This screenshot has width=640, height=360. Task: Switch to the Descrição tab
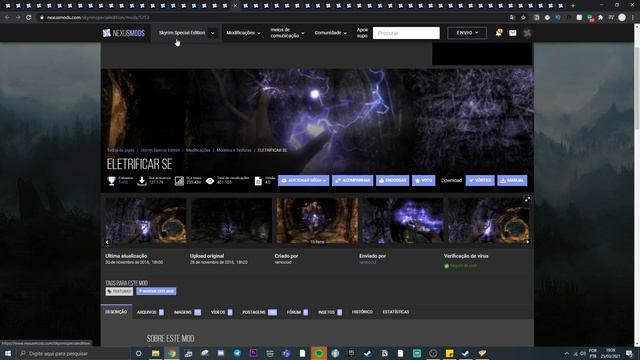116,312
